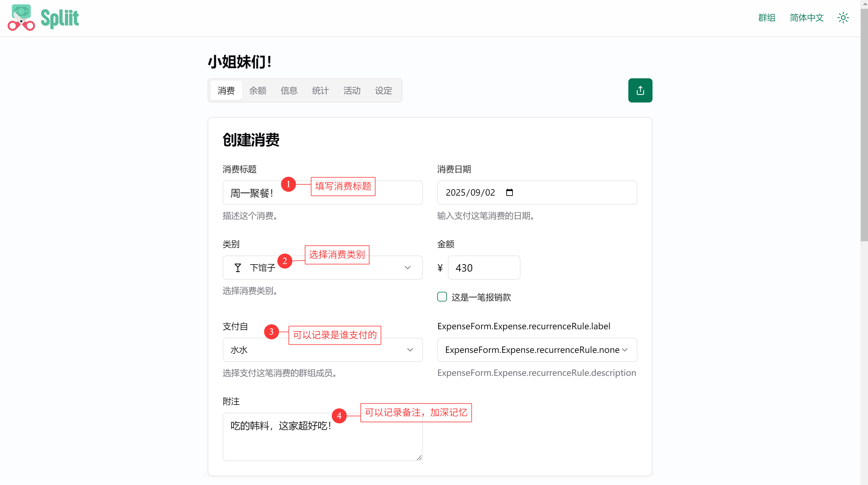The image size is (868, 485).
Task: Switch to the 余额 tab
Action: (x=257, y=90)
